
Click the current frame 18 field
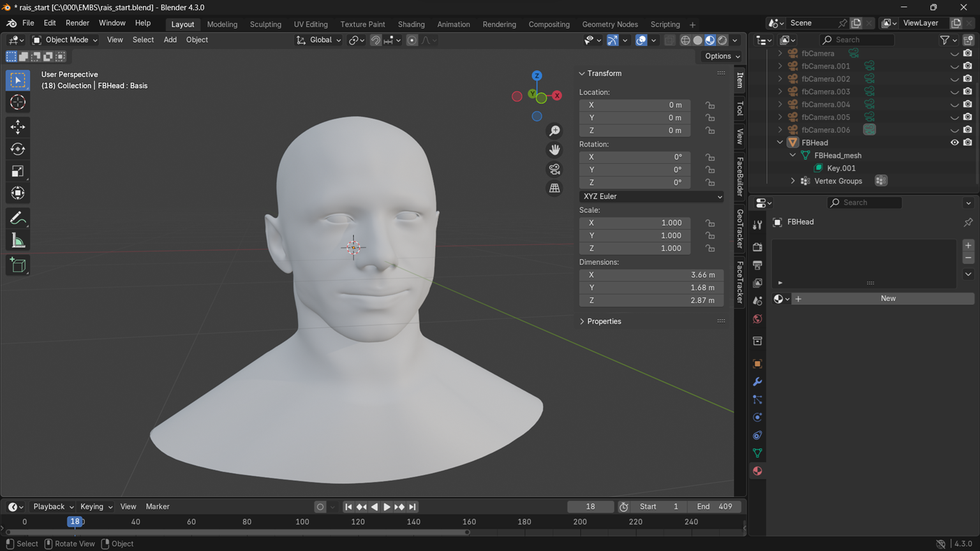tap(590, 506)
